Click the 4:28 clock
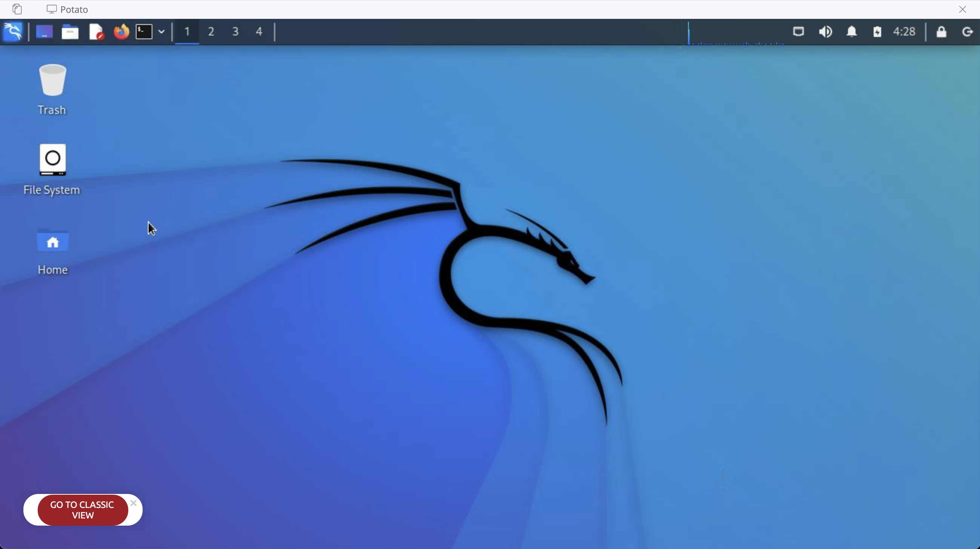 click(x=904, y=32)
